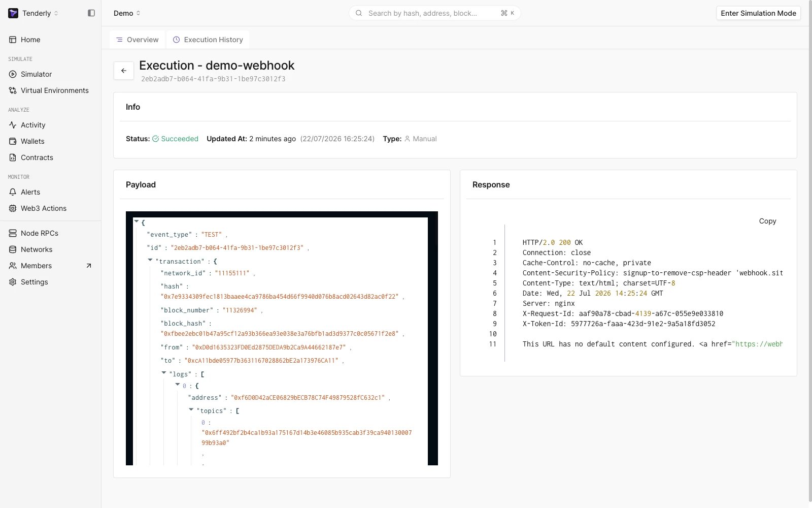Open the Demo project dropdown

click(127, 13)
